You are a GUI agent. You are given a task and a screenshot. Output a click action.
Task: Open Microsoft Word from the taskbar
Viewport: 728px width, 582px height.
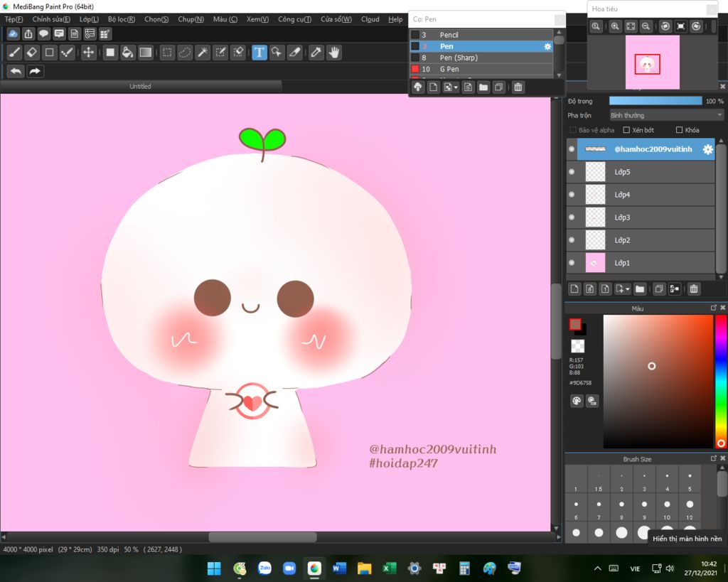point(339,568)
